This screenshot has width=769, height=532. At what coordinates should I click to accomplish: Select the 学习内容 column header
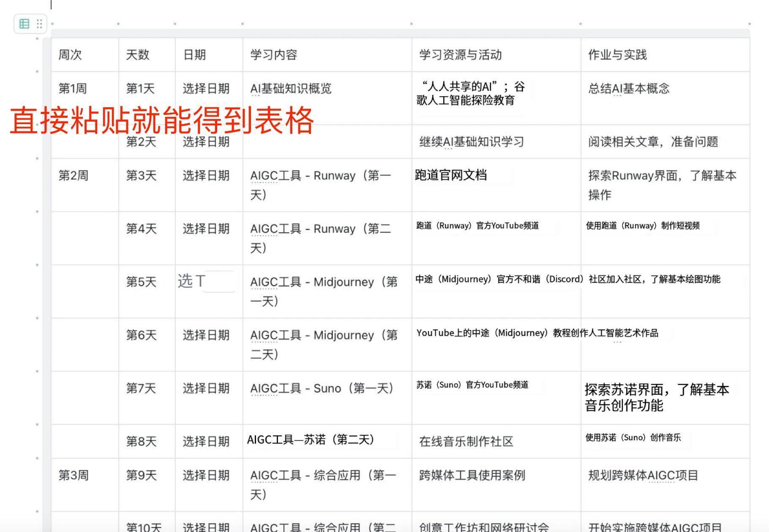327,55
